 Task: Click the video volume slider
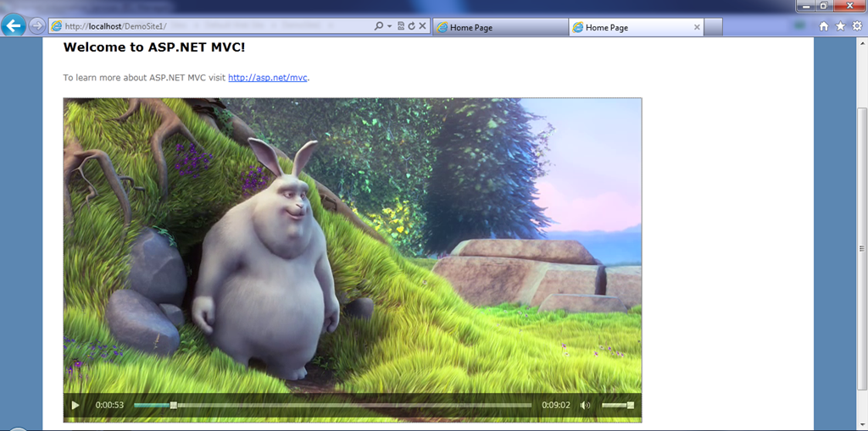pyautogui.click(x=618, y=405)
